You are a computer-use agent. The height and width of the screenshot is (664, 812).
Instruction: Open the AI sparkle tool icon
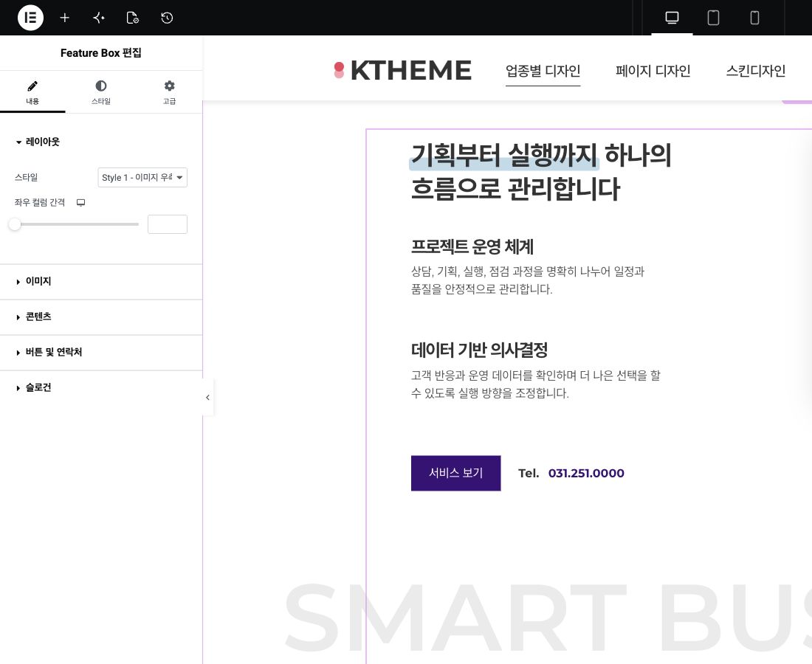(x=99, y=18)
